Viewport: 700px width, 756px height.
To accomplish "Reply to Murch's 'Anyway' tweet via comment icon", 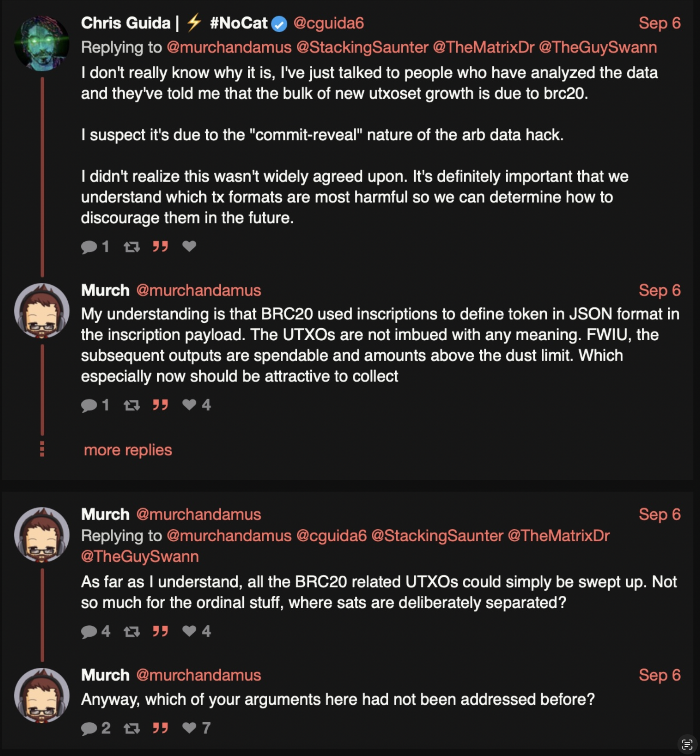I will pos(89,728).
